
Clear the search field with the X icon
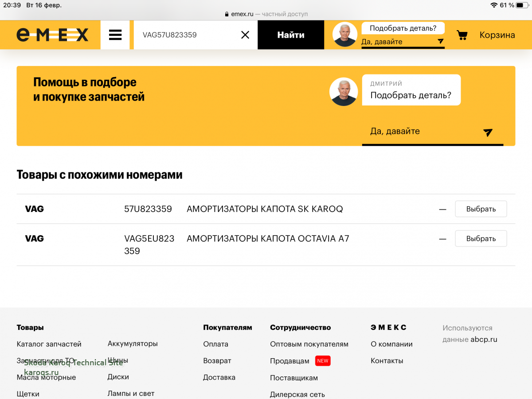click(245, 35)
